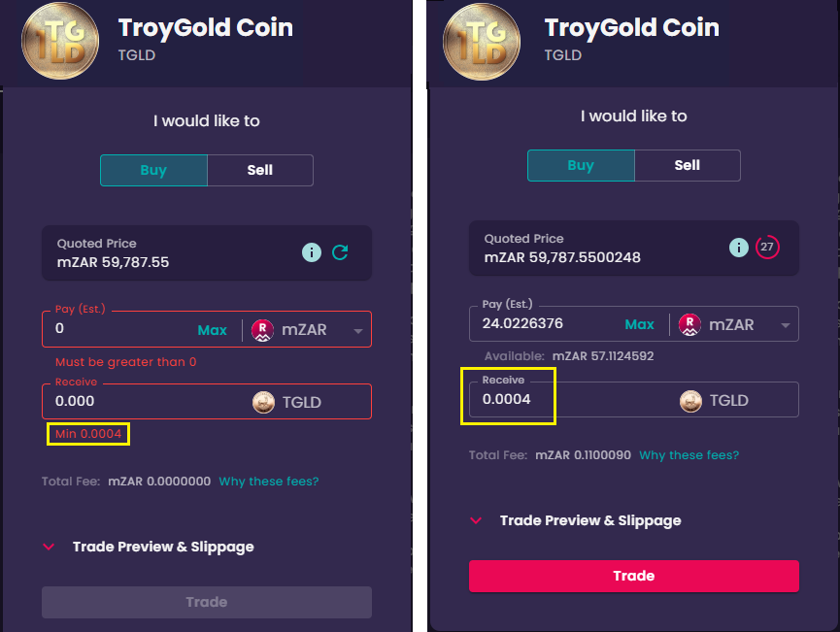Click Max in the left Pay field
This screenshot has height=632, width=840.
(212, 330)
